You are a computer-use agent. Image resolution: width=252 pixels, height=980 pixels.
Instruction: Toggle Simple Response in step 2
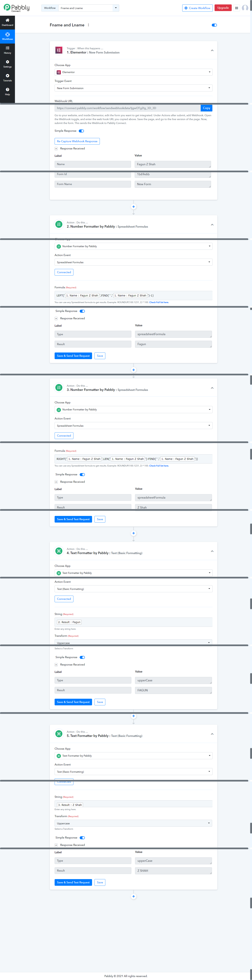pos(82,311)
